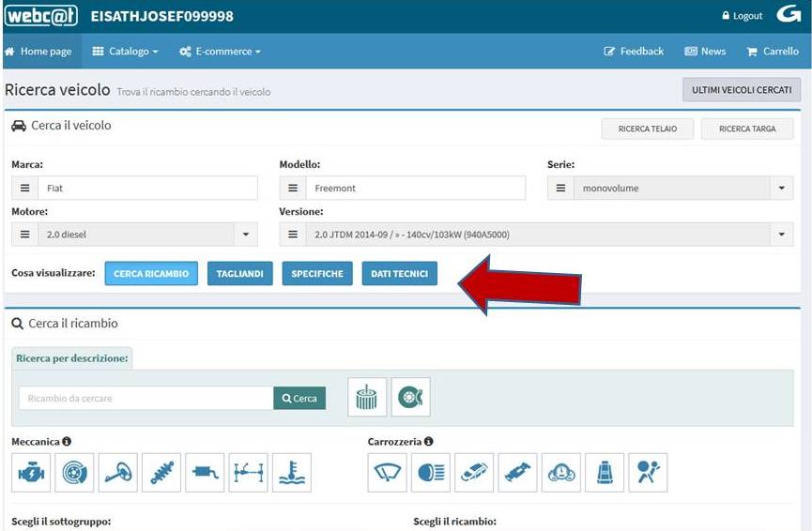
Task: Click the Marca field showing Fiat
Action: pos(147,188)
